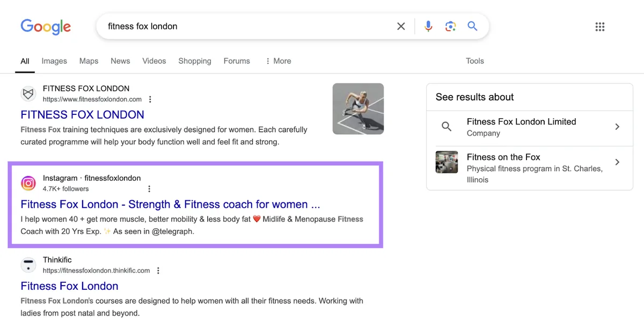Click the magnifying glass search button

(472, 26)
